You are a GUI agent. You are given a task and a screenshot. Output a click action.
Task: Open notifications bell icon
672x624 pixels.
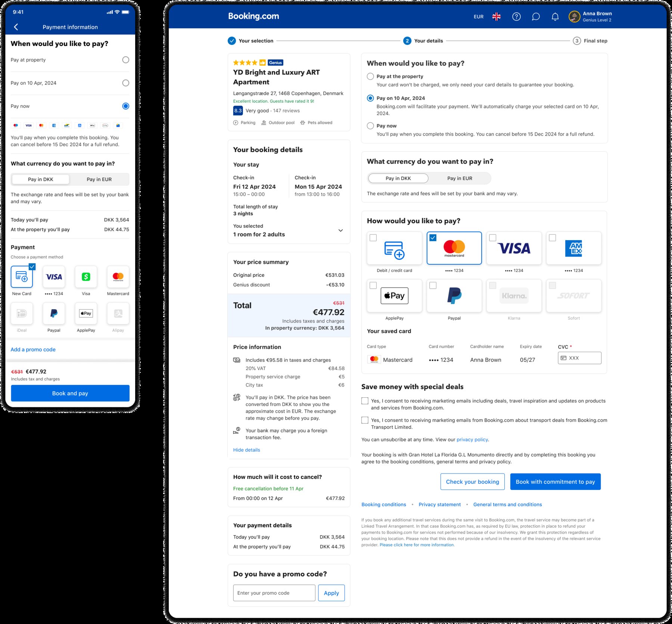[x=555, y=16]
